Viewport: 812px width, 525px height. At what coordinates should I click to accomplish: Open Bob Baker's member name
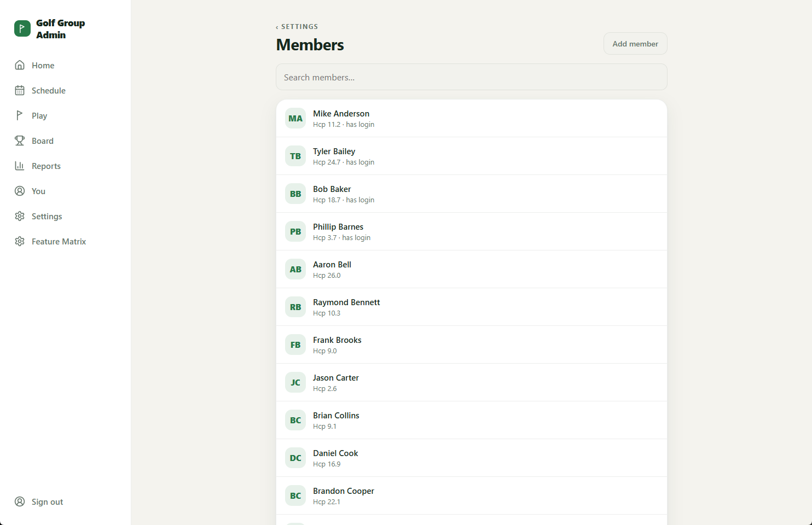pyautogui.click(x=332, y=189)
